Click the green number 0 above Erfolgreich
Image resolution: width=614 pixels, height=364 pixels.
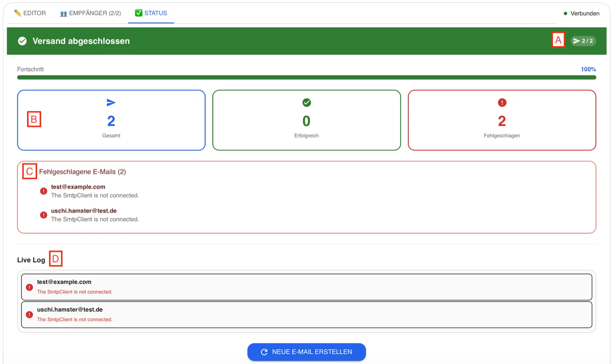click(307, 121)
